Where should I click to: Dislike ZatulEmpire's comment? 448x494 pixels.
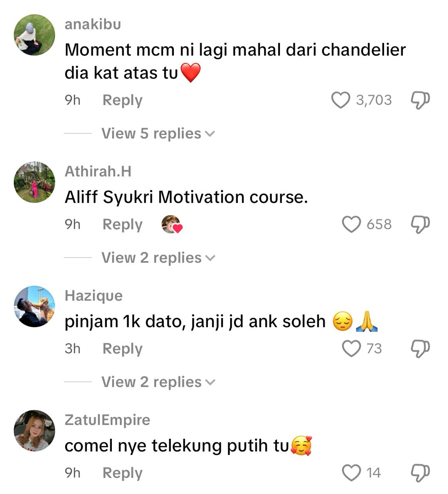pos(420,473)
